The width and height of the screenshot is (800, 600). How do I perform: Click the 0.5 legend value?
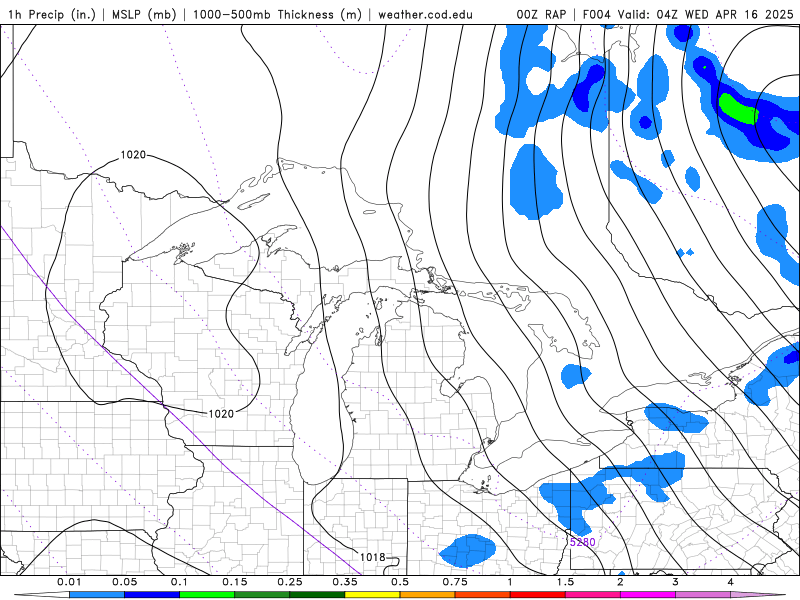[x=400, y=582]
